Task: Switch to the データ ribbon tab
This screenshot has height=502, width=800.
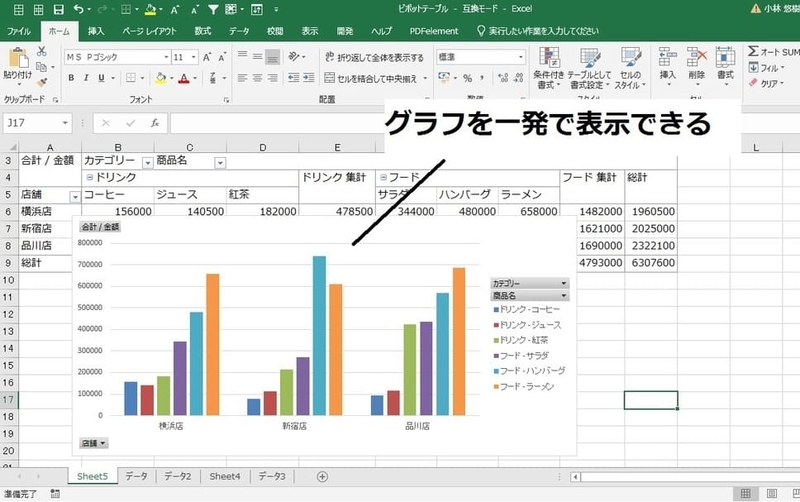Action: [239, 31]
